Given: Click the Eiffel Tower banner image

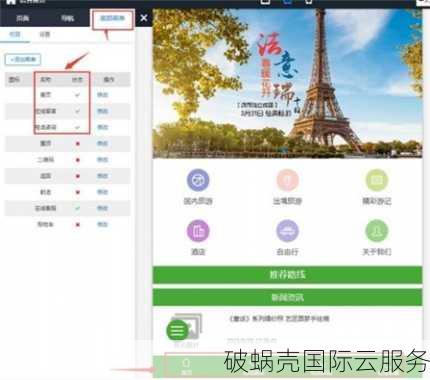Looking at the screenshot, I should (287, 83).
